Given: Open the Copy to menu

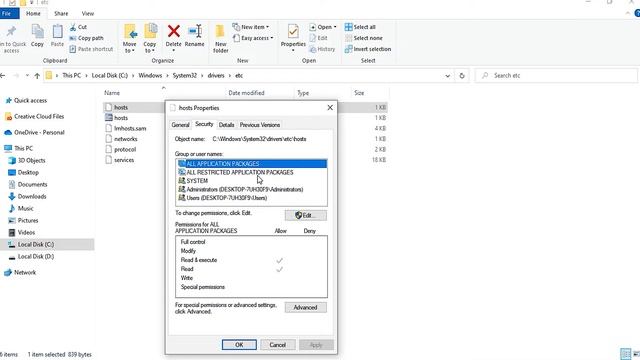Looking at the screenshot, I should 150,39.
